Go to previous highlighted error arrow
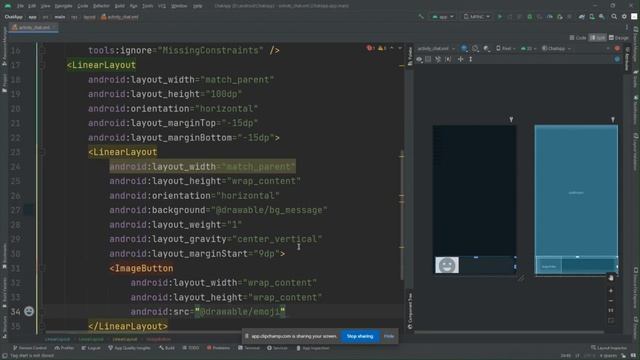The width and height of the screenshot is (640, 360). [391, 48]
